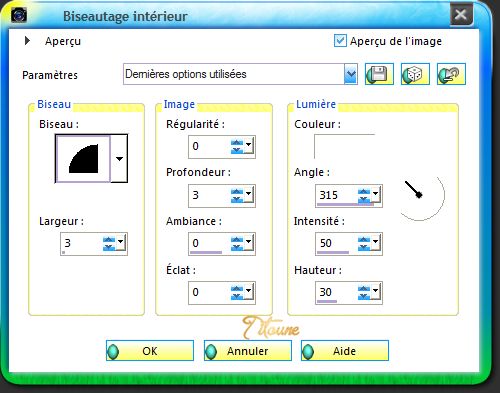Select the bevel shape preview thumbnail
Image resolution: width=500 pixels, height=393 pixels.
tap(83, 159)
